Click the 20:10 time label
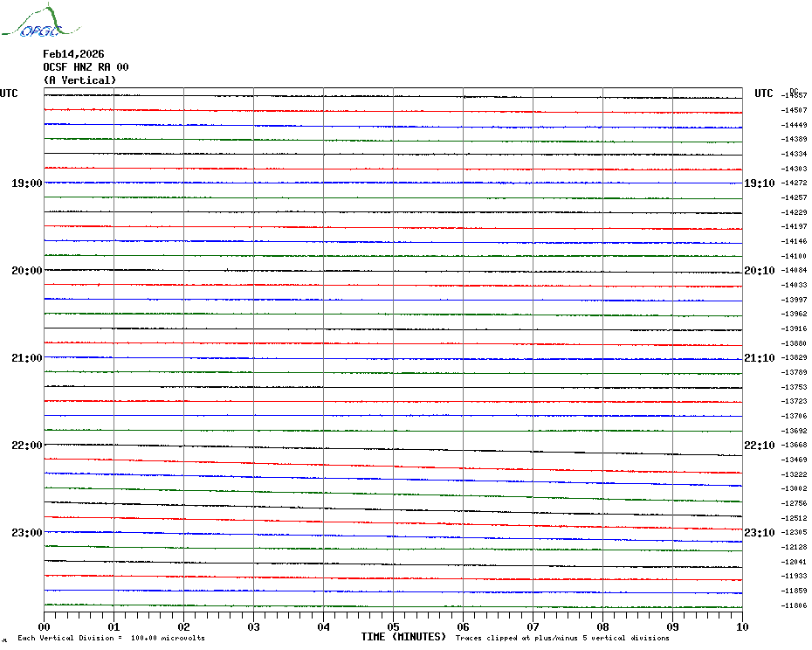This screenshot has width=812, height=650. click(760, 271)
